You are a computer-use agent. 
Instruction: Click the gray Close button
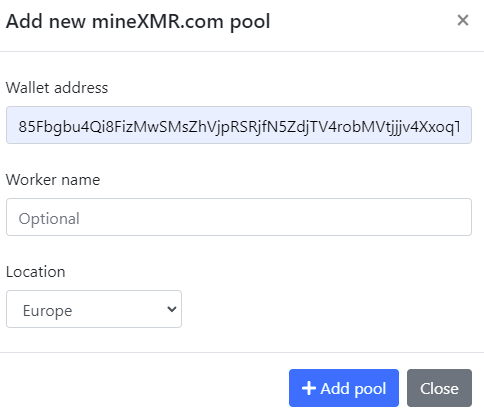(439, 388)
